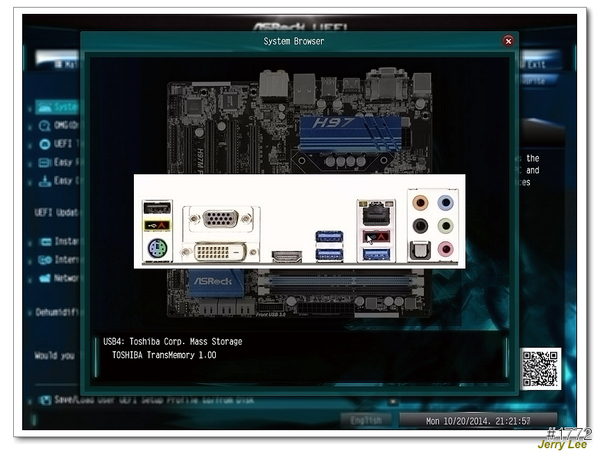This screenshot has height=451, width=600.
Task: Select the orange audio jack
Action: (x=420, y=202)
